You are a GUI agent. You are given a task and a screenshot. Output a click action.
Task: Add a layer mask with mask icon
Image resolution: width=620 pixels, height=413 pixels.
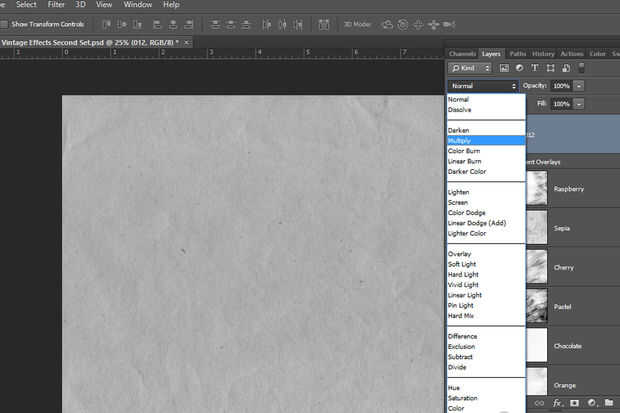point(575,404)
